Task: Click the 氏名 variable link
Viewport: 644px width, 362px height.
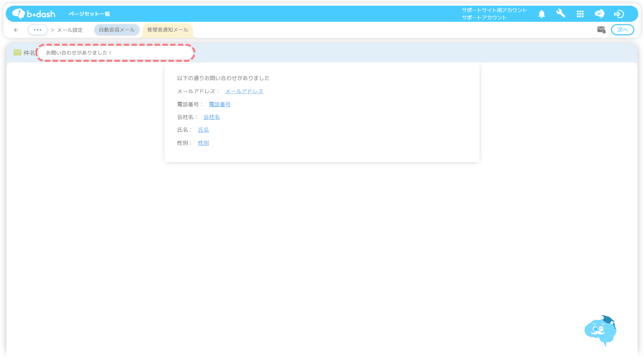Action: point(203,130)
